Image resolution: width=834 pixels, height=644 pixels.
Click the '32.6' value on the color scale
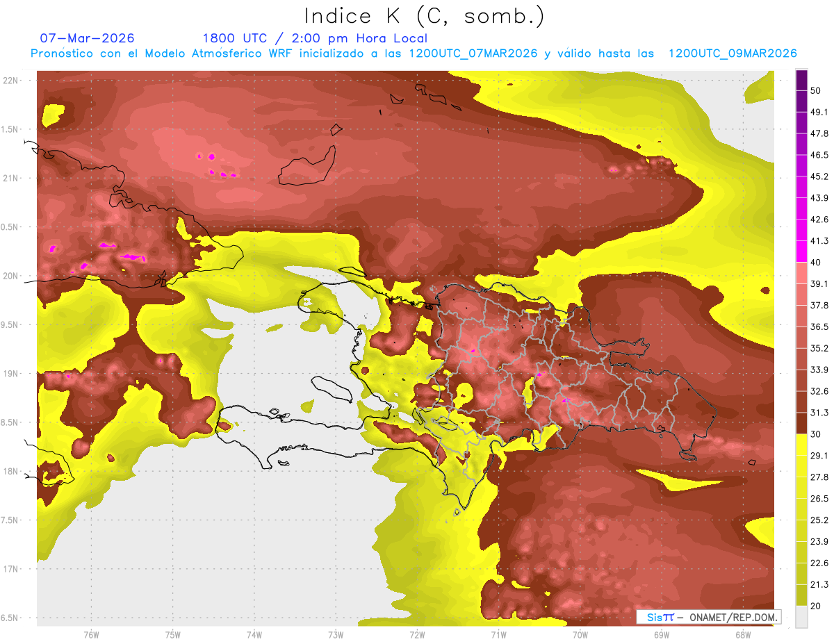[819, 391]
